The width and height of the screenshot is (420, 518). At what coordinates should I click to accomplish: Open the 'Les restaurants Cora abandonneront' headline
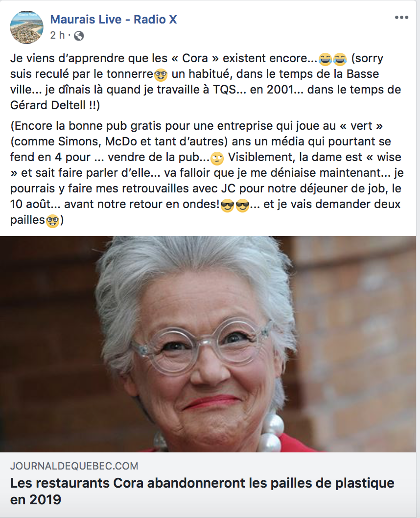coord(202,491)
